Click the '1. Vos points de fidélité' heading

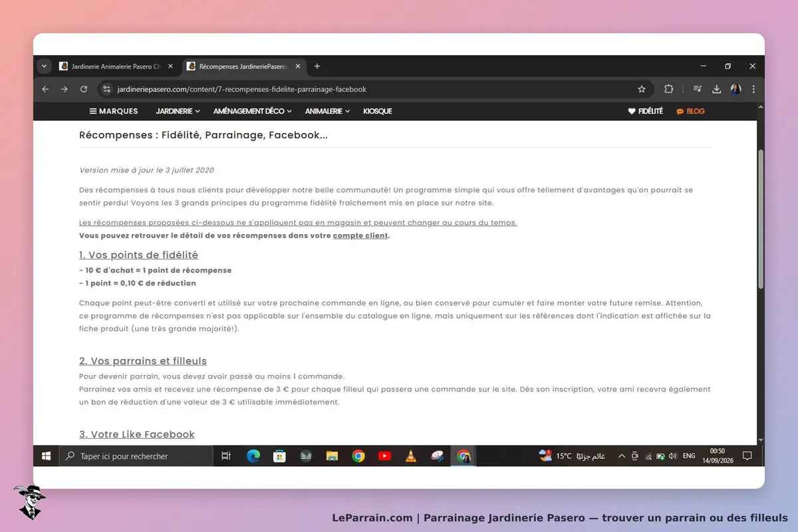[138, 255]
